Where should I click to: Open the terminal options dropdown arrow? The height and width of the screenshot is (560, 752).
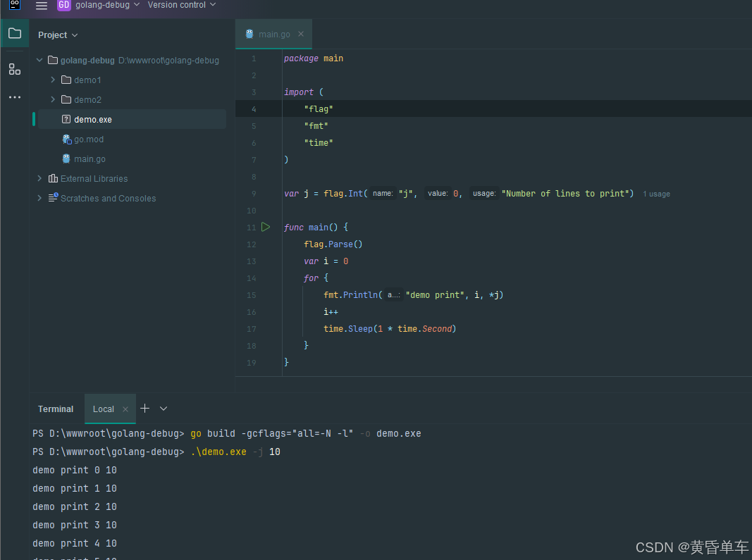pyautogui.click(x=164, y=409)
